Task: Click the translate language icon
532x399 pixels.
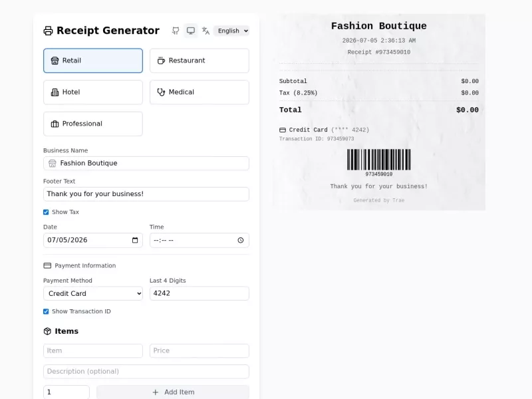Action: pyautogui.click(x=205, y=31)
